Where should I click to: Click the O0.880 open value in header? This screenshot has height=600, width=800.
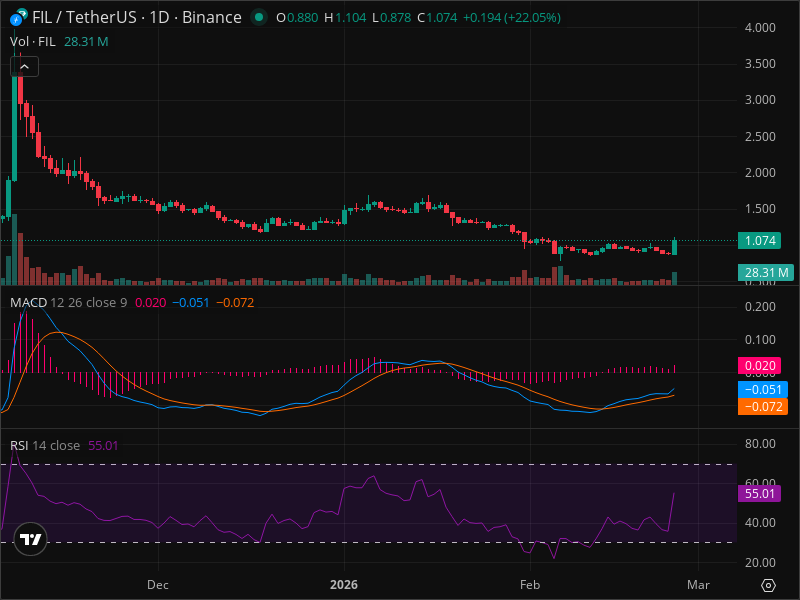click(x=297, y=18)
